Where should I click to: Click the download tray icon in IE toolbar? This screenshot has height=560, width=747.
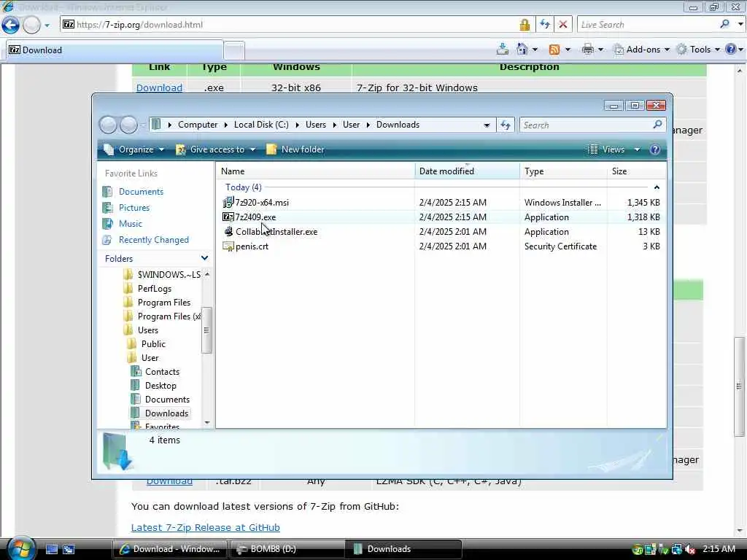(502, 49)
